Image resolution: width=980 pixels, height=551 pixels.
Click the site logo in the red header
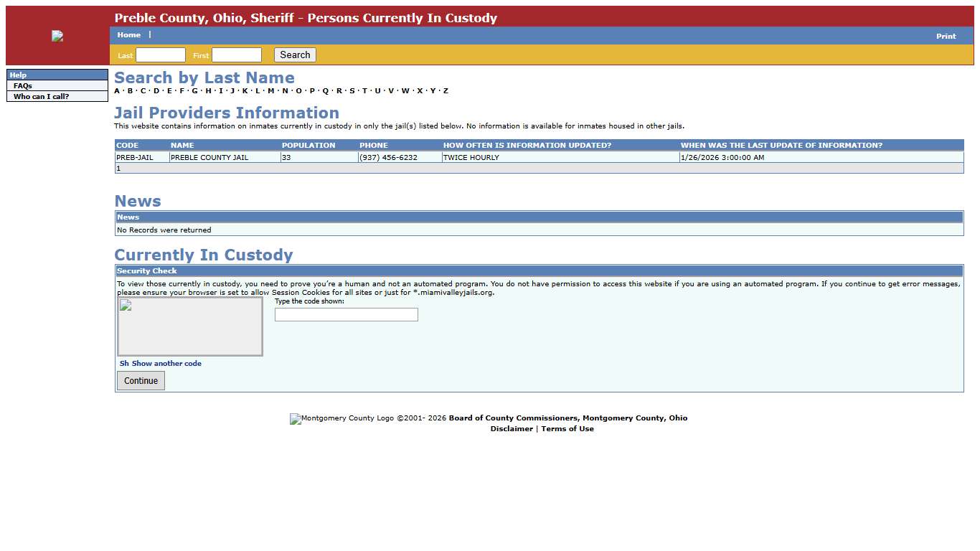pos(57,36)
